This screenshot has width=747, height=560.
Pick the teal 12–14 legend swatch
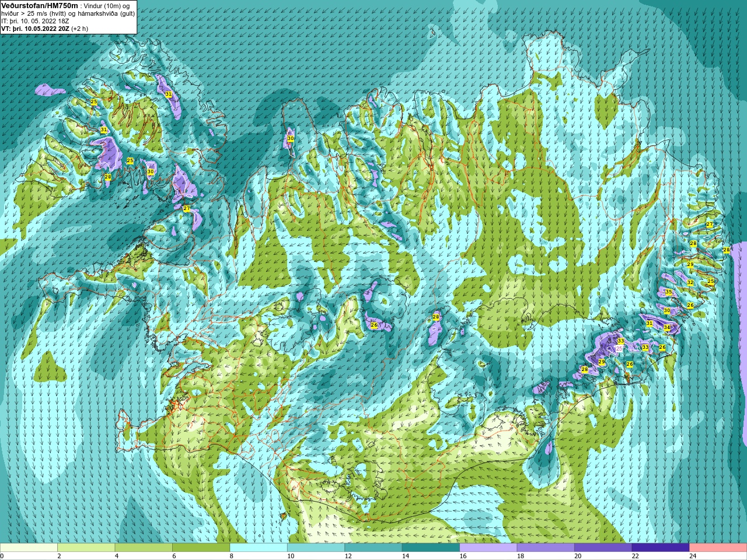click(x=373, y=548)
